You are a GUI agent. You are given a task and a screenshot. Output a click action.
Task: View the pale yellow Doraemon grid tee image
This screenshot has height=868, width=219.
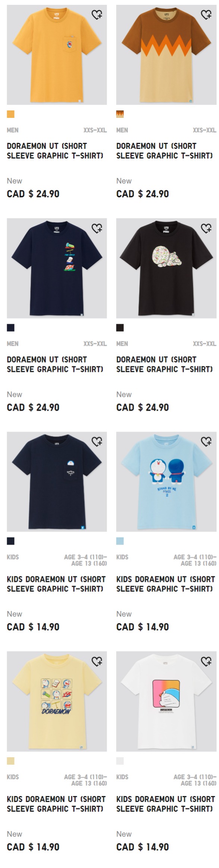click(x=57, y=702)
